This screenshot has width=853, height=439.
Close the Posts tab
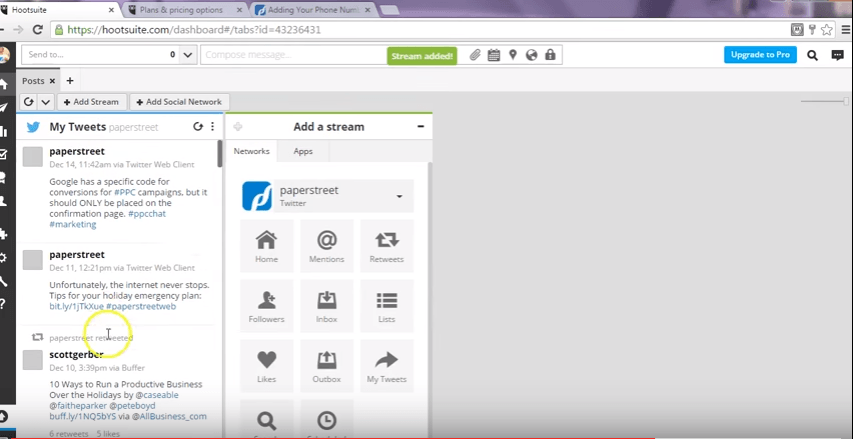pyautogui.click(x=52, y=81)
